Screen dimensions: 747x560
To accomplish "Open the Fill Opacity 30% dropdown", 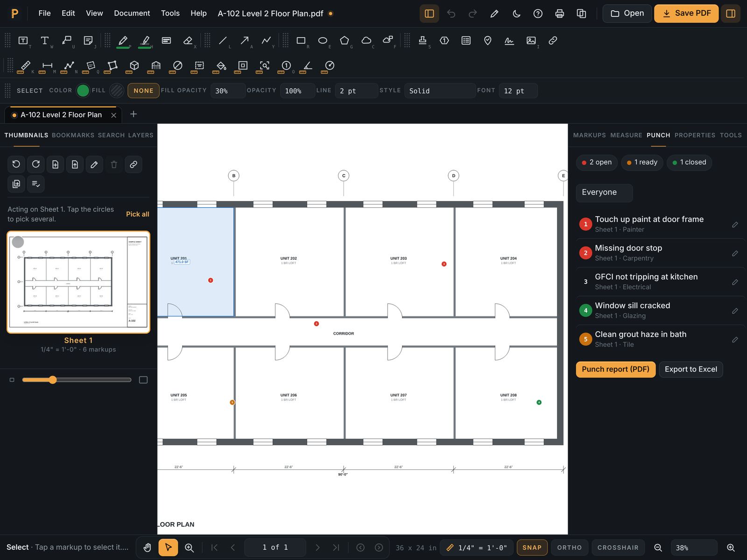I will (228, 91).
